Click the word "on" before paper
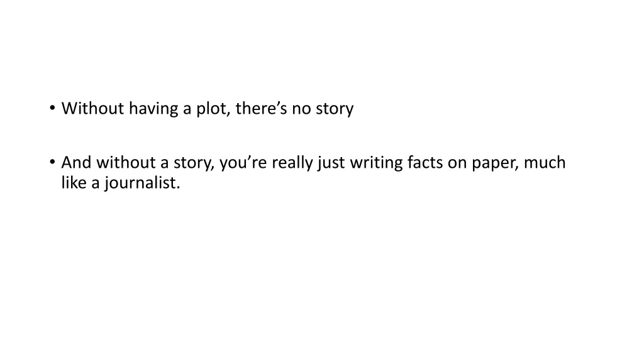 pyautogui.click(x=457, y=163)
